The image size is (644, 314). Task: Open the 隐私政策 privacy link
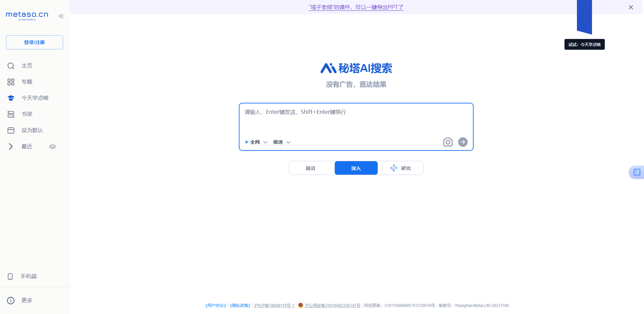(240, 306)
